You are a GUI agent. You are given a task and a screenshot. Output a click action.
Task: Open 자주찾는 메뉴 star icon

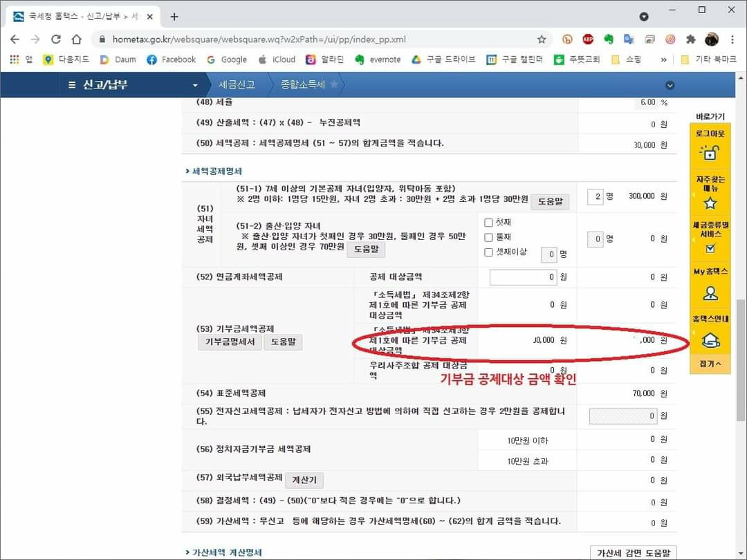pyautogui.click(x=710, y=203)
